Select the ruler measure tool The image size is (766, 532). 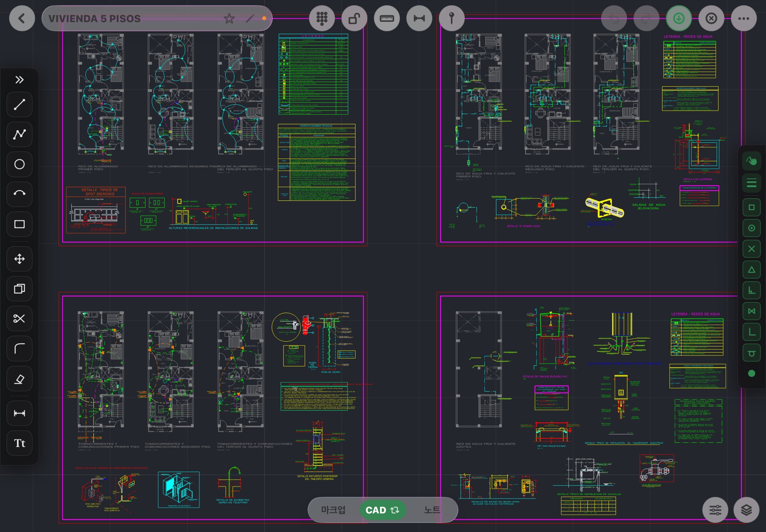(x=386, y=18)
